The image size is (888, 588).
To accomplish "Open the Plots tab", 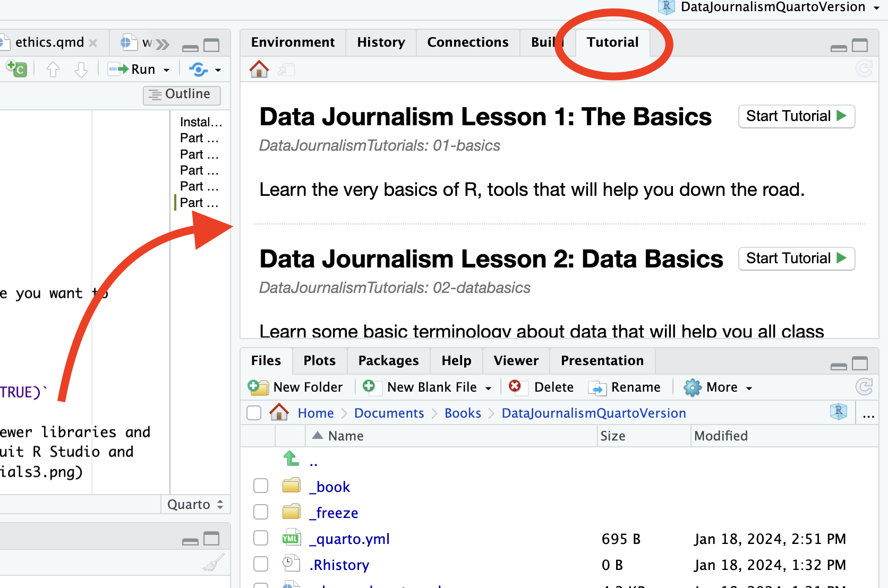I will tap(319, 361).
